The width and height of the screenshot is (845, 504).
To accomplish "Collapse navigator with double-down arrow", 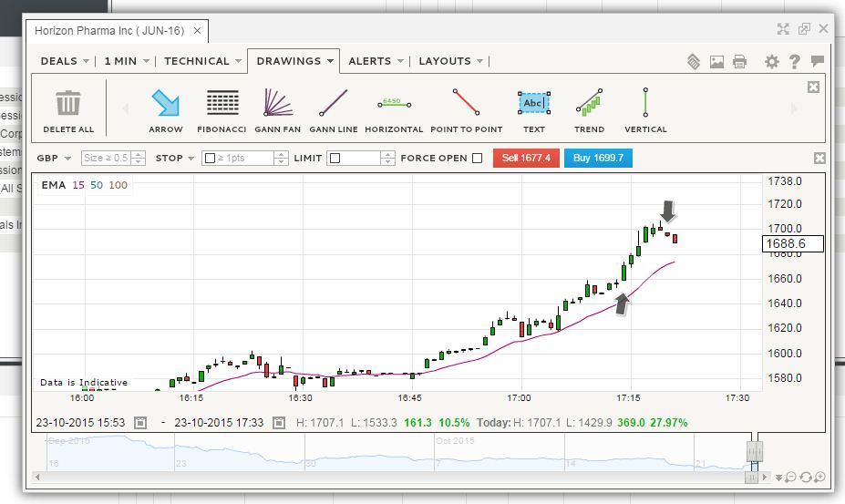I will tap(778, 478).
